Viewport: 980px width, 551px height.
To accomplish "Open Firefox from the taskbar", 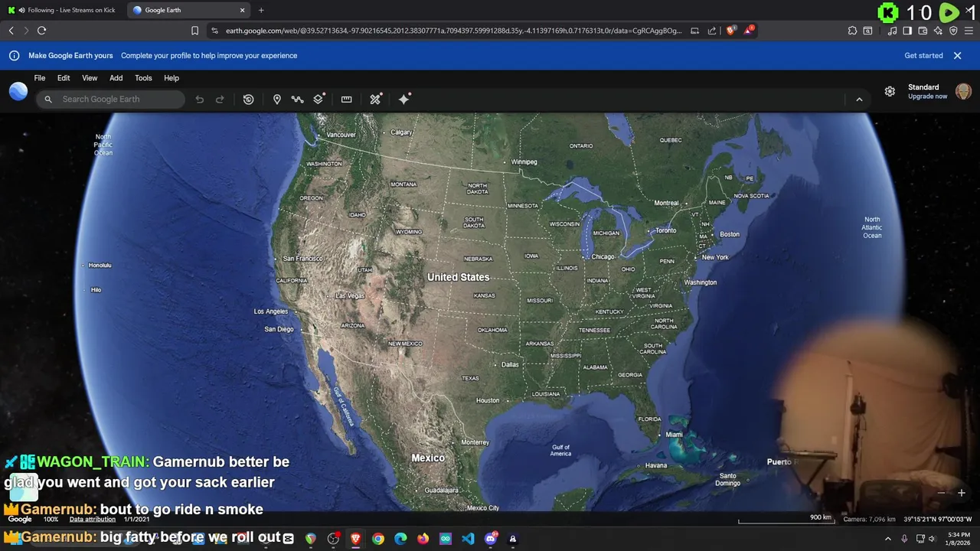I will [x=423, y=539].
